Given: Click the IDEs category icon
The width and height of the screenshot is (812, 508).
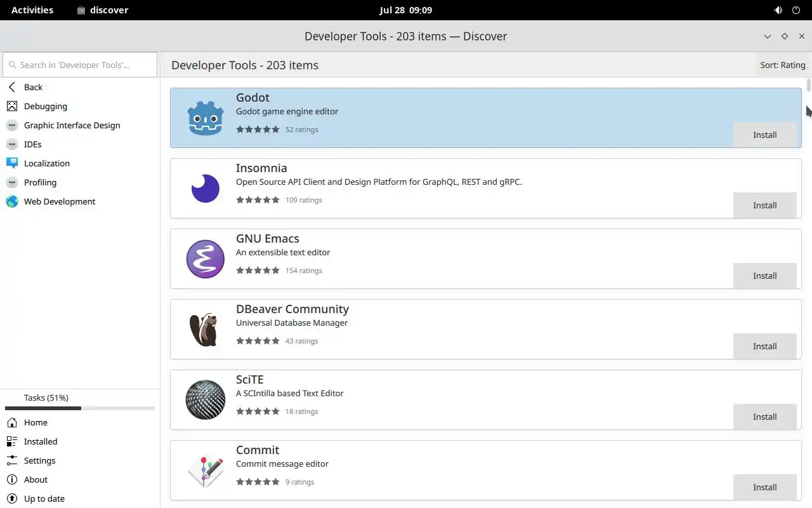Looking at the screenshot, I should coord(12,144).
